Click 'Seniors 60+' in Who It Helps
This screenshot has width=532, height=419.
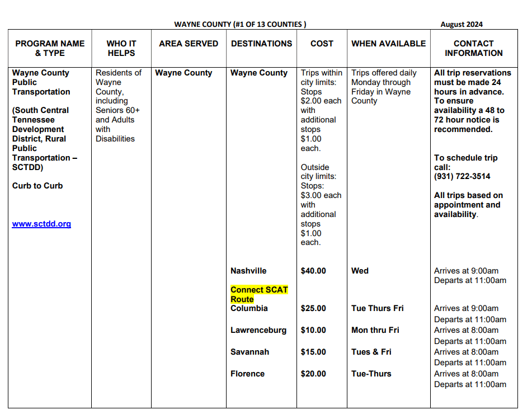[x=117, y=111]
